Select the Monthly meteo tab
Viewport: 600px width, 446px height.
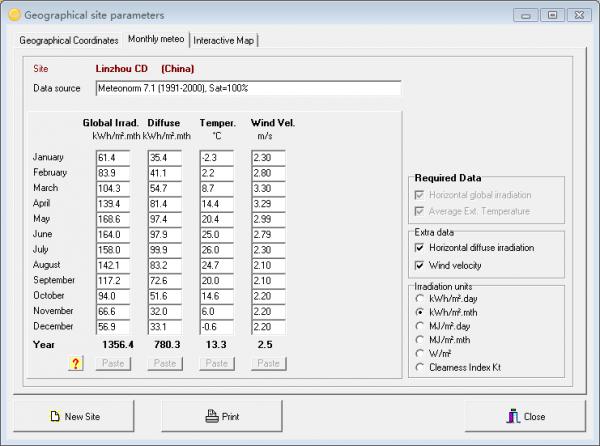coord(155,39)
